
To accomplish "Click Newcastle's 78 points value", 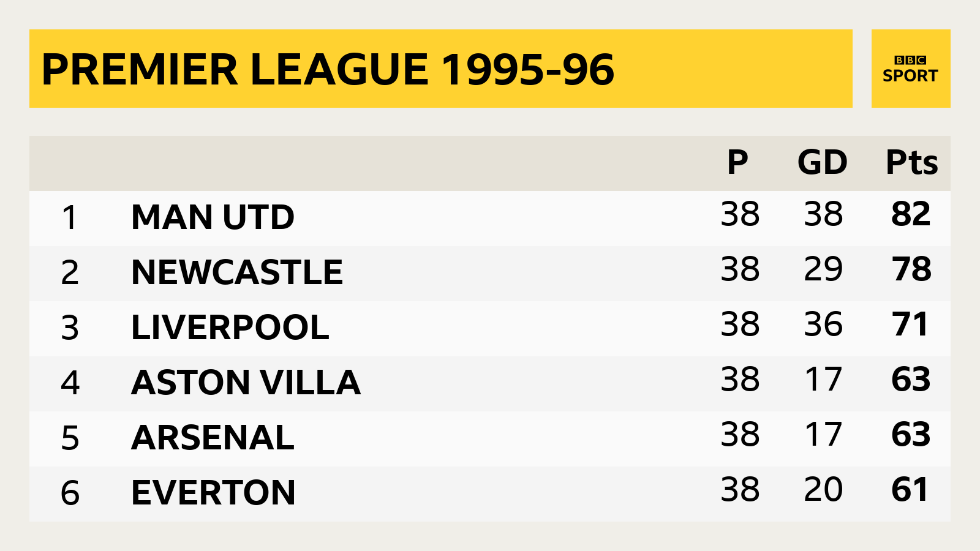I will 911,269.
